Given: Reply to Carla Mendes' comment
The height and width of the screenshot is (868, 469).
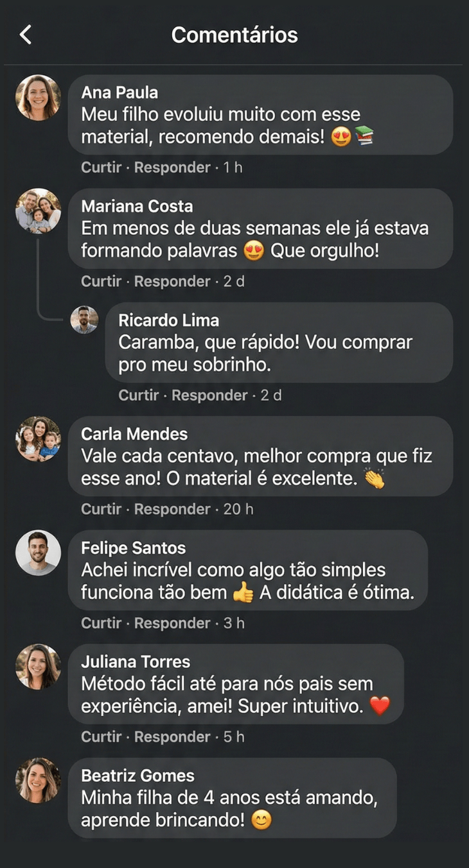Looking at the screenshot, I should pos(172,509).
